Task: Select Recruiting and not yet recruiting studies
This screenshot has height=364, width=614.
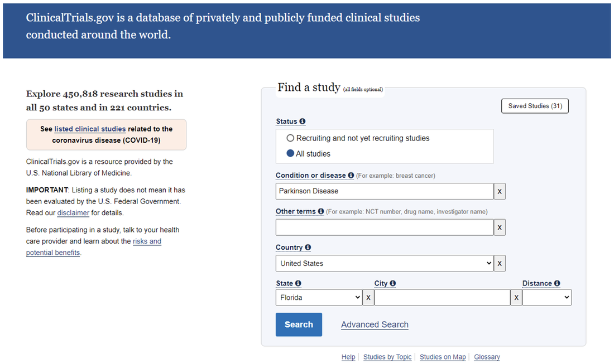Action: coord(290,138)
